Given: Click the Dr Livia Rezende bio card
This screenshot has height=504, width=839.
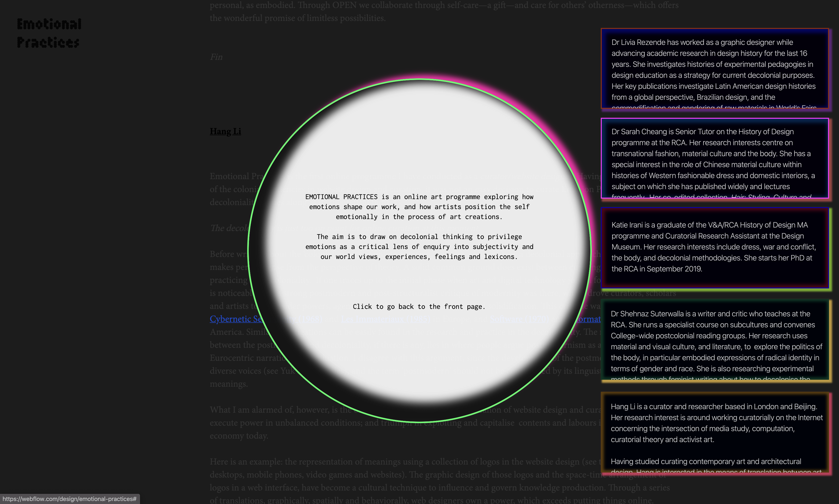Looking at the screenshot, I should [x=715, y=69].
